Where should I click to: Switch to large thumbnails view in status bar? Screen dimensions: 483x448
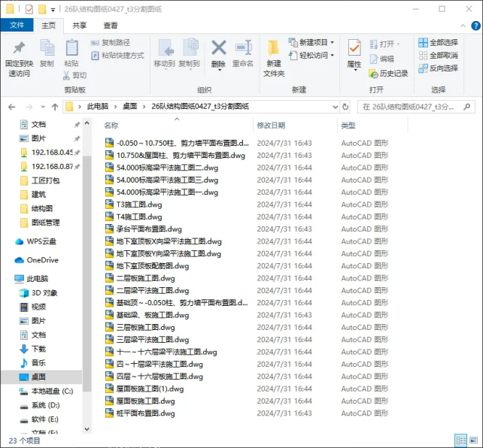pyautogui.click(x=472, y=440)
